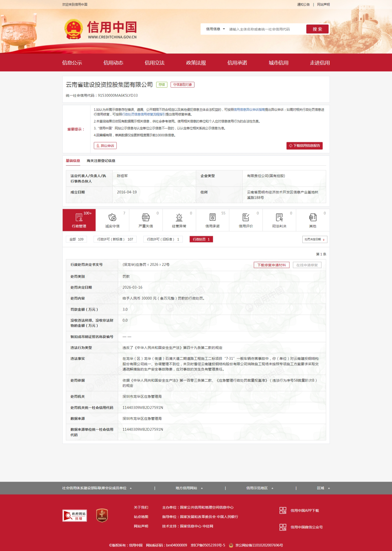Select the 信用承诺 category icon

coord(212,217)
